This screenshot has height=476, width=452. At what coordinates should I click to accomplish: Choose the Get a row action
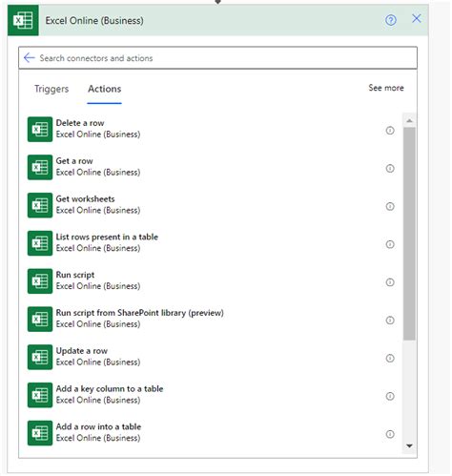pyautogui.click(x=212, y=167)
